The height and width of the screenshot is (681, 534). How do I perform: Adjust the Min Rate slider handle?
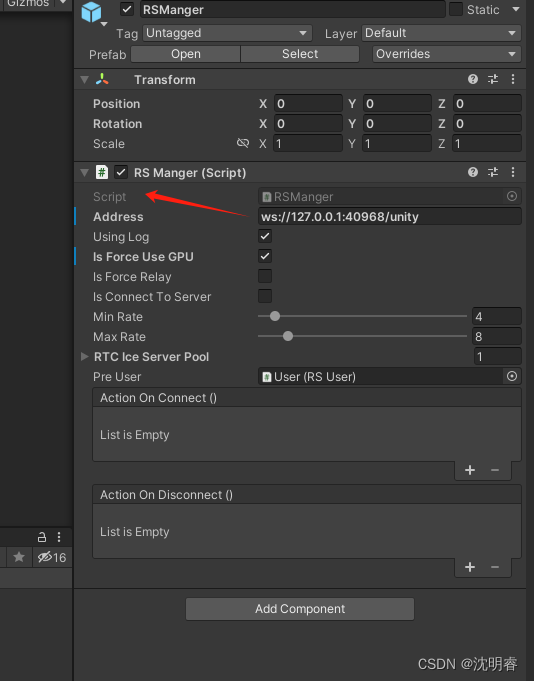275,316
